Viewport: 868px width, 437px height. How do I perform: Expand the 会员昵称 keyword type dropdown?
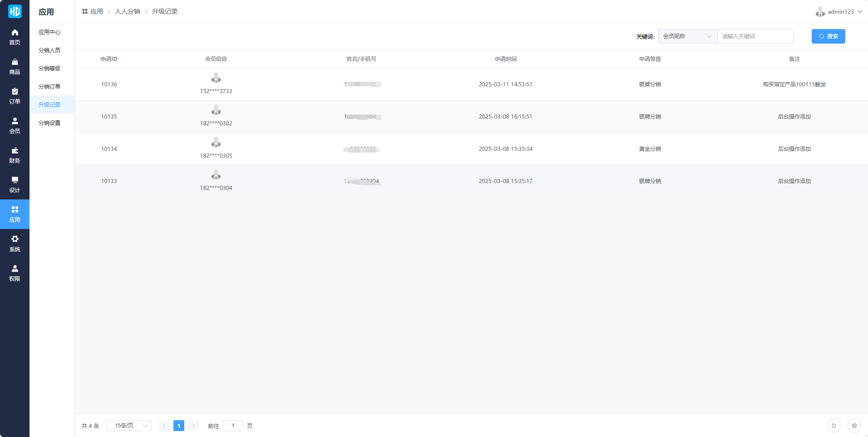coord(687,36)
